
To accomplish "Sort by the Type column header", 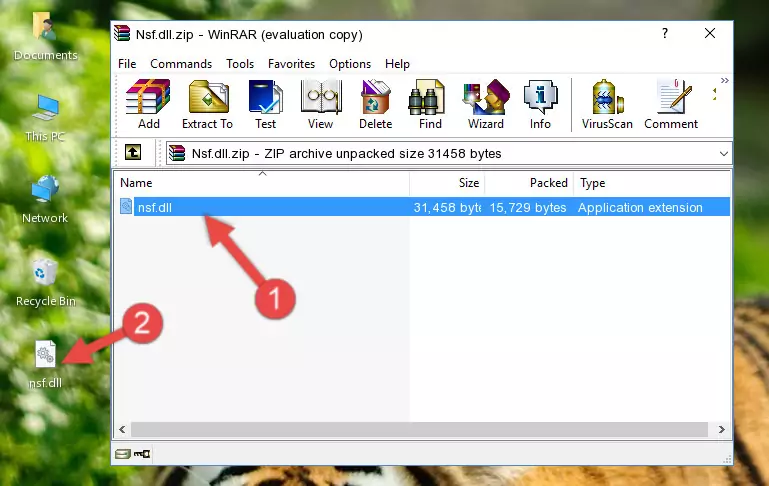I will (652, 183).
